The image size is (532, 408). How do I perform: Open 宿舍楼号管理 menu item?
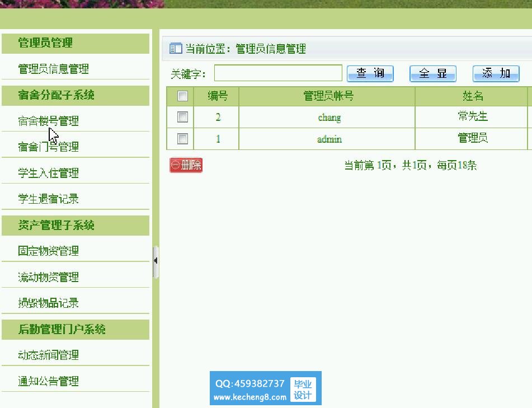coord(48,121)
